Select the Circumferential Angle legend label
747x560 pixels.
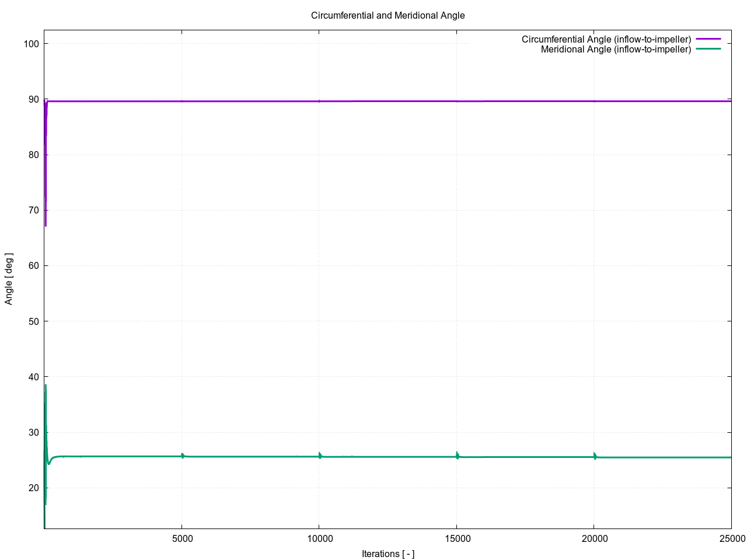tap(606, 39)
